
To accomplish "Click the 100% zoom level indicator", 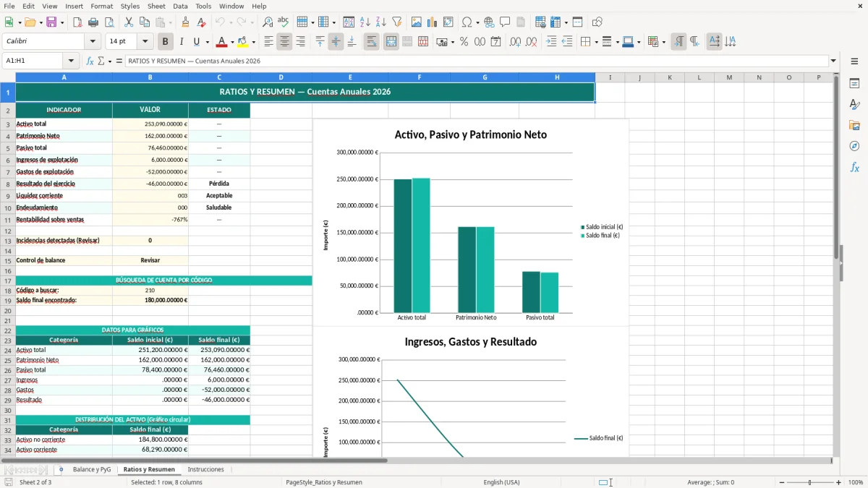I will [855, 482].
